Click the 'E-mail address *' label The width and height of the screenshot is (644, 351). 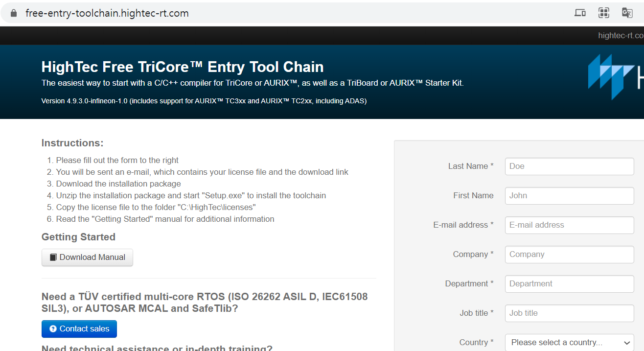pyautogui.click(x=463, y=225)
